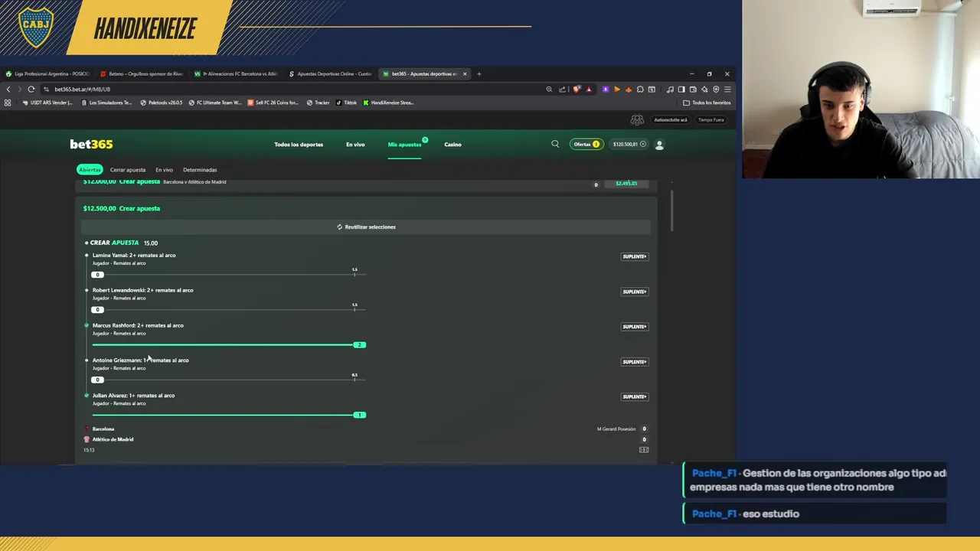Screen dimensions: 980x551
Task: Click the share page icon in address bar
Action: 562,89
